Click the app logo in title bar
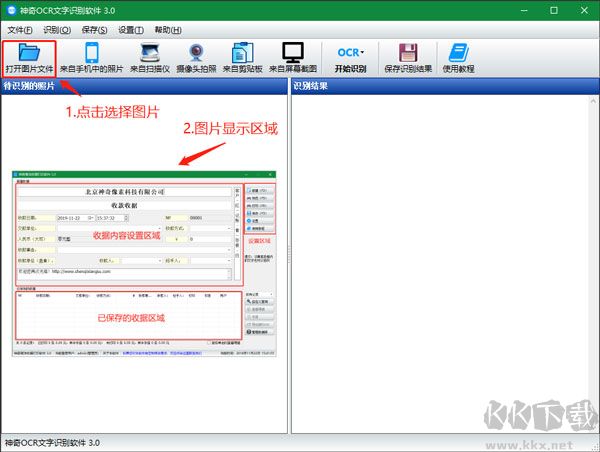 pyautogui.click(x=11, y=10)
